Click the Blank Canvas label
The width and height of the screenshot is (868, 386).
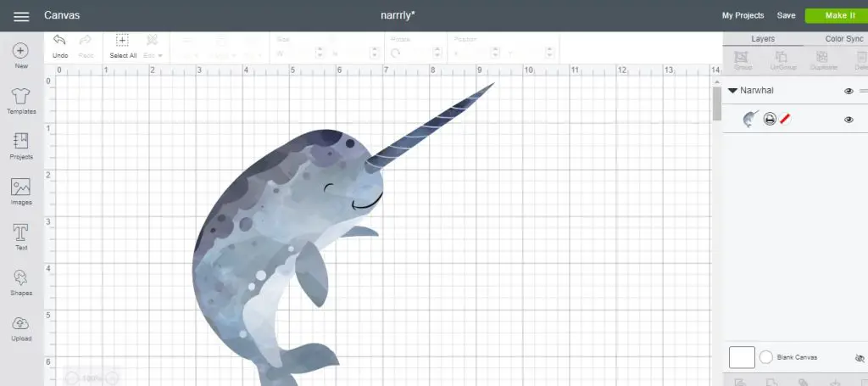coord(797,358)
